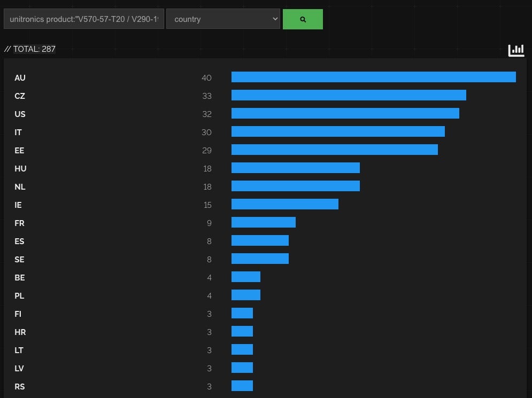532x398 pixels.
Task: Click the unitronics product search query field
Action: click(x=84, y=19)
